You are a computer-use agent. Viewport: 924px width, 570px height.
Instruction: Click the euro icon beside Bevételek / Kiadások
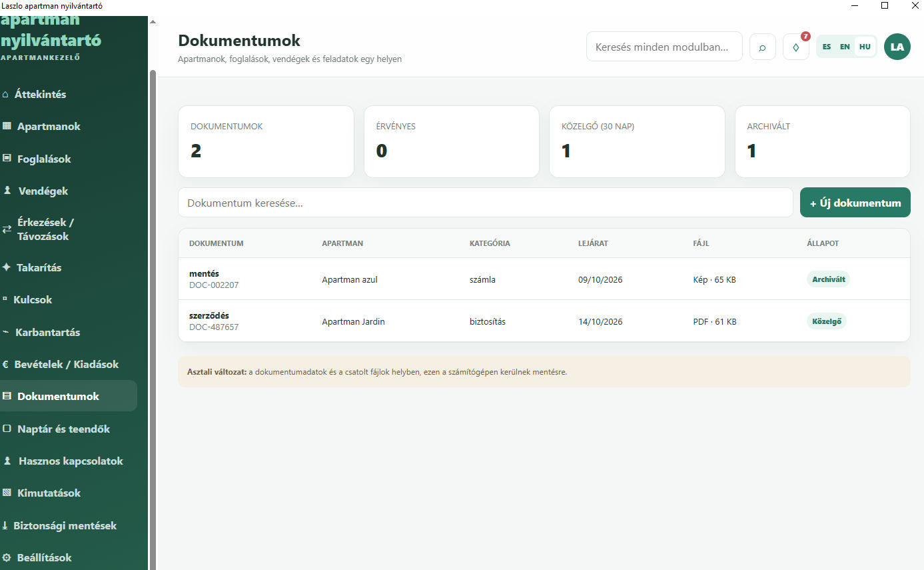point(5,365)
